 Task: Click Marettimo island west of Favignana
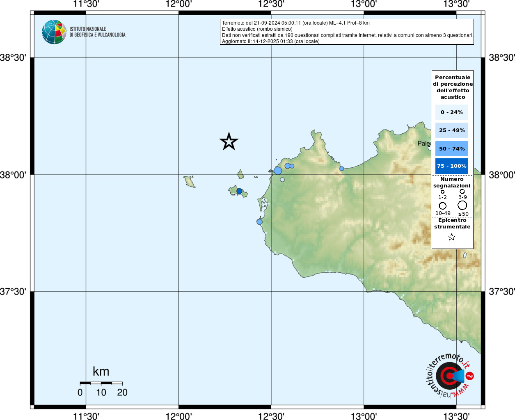coord(190,182)
